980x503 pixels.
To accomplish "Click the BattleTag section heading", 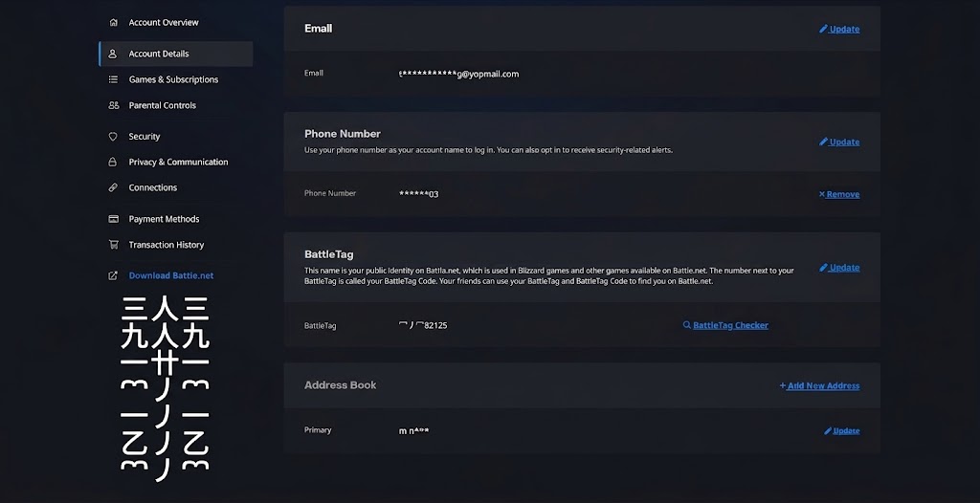I will 329,254.
